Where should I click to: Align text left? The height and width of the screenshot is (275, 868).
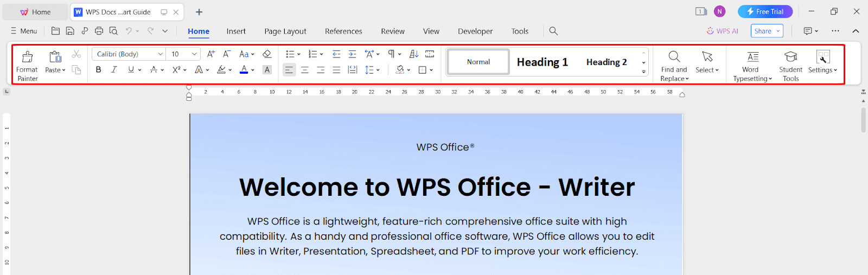[289, 69]
